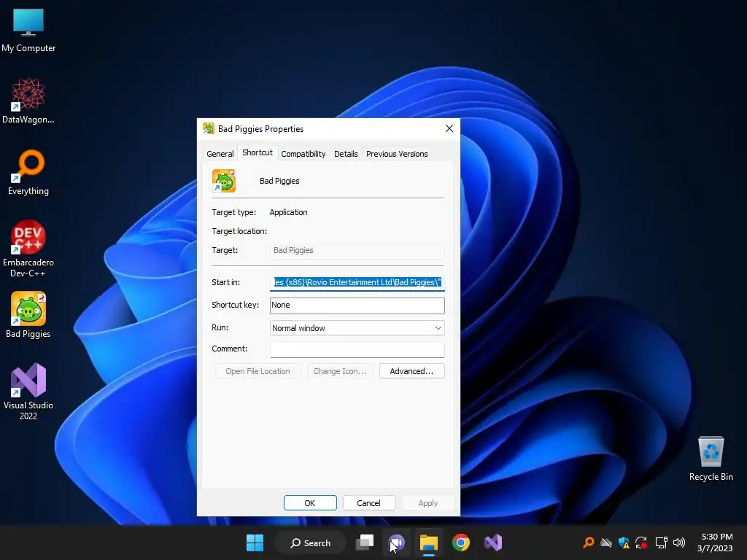Click the Open File Location button

pos(258,371)
